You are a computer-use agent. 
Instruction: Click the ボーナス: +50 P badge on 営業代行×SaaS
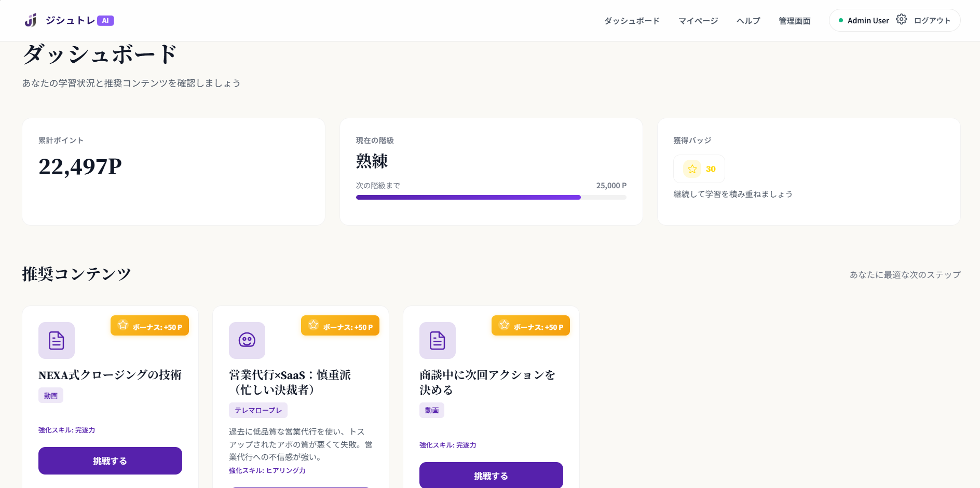[x=340, y=325]
